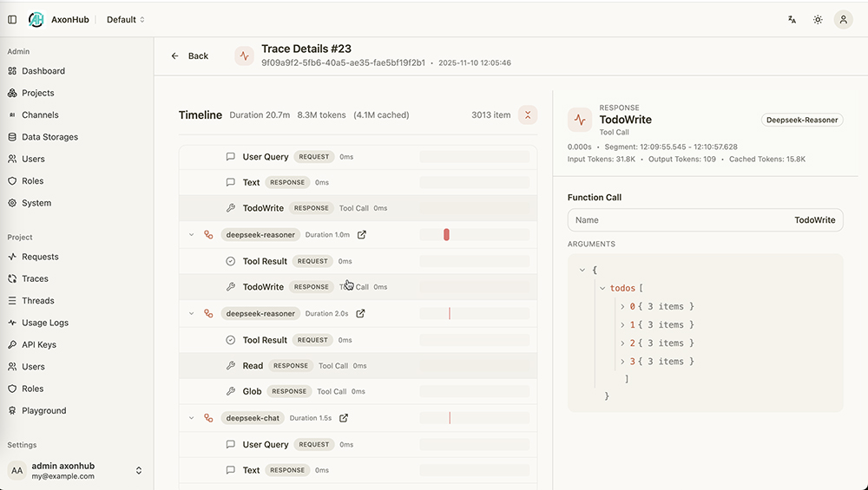868x490 pixels.
Task: Toggle the sidebar panel icon
Action: [x=12, y=19]
